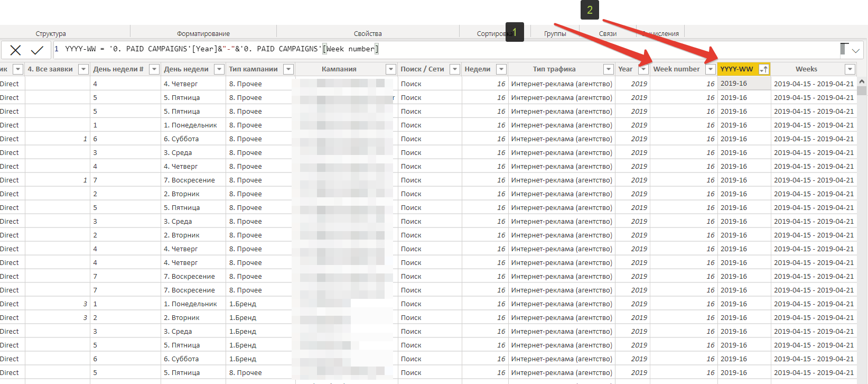The image size is (868, 384).
Task: Select the 'Week number' column header
Action: pos(676,69)
